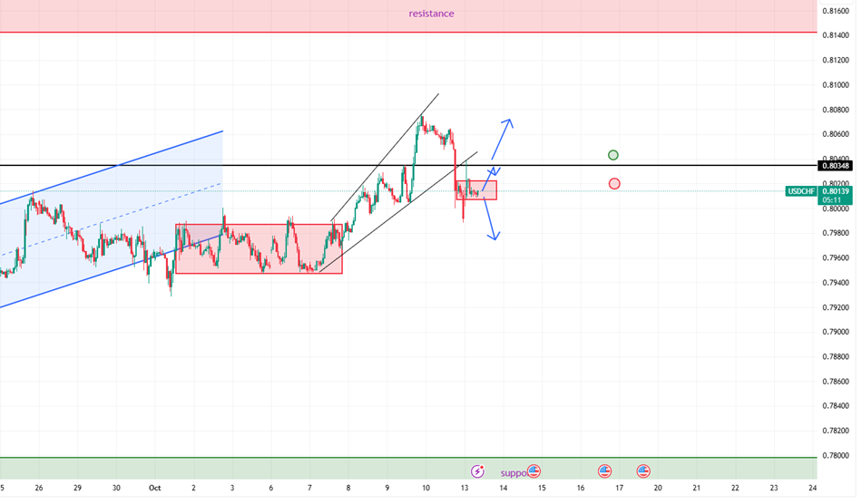The height and width of the screenshot is (504, 862).
Task: Click the black 0.80348 price label
Action: [835, 166]
